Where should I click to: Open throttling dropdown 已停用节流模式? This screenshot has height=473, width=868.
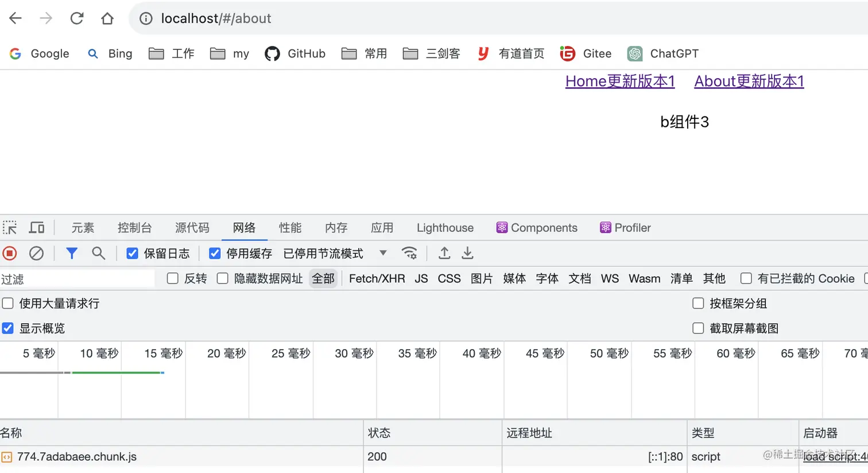(335, 253)
